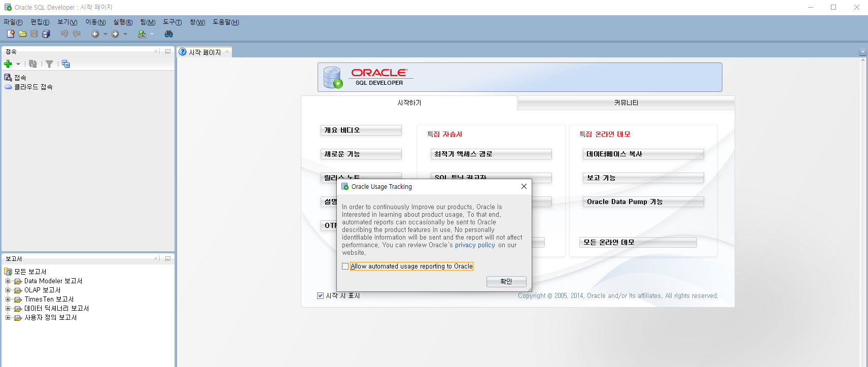Minimize the 접속 panel

tap(168, 51)
